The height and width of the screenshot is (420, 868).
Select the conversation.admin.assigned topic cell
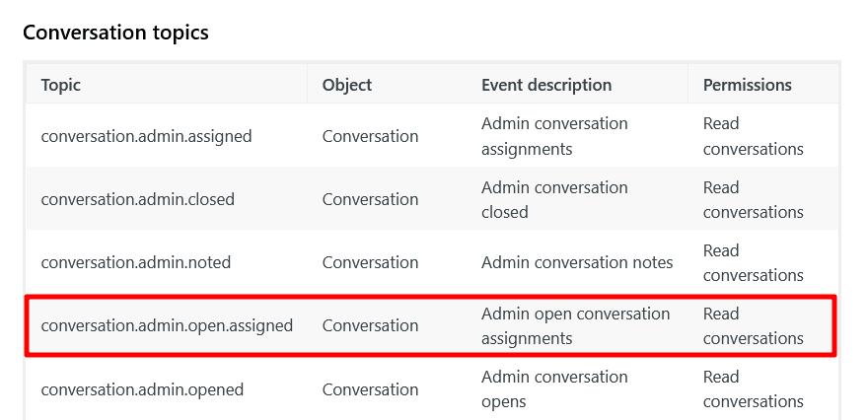(146, 136)
